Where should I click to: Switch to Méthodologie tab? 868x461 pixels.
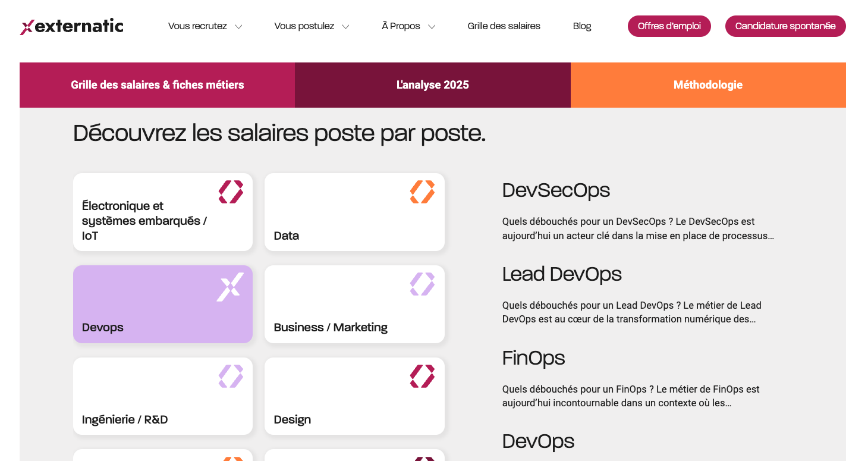(708, 85)
